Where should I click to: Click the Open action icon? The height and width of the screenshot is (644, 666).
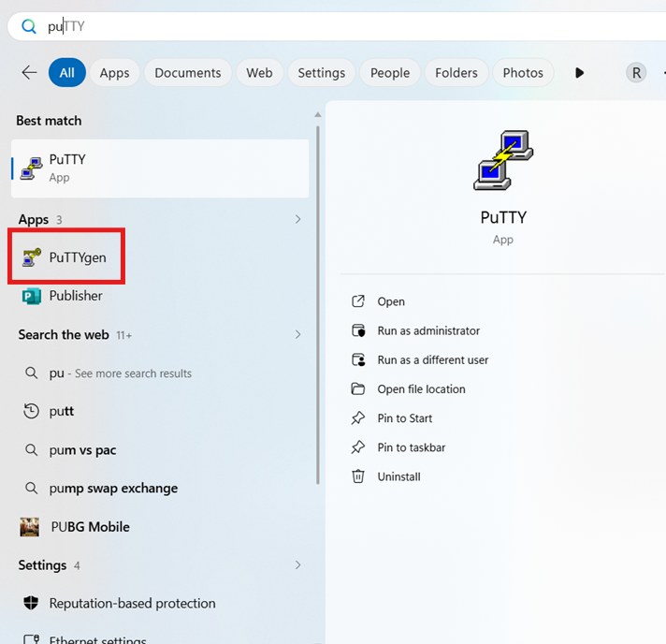pyautogui.click(x=358, y=301)
